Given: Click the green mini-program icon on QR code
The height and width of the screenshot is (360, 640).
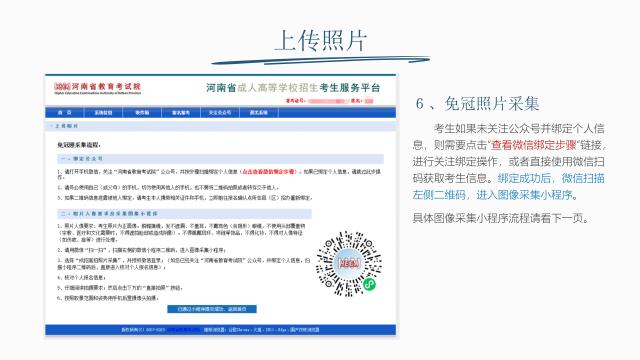Looking at the screenshot, I should [370, 284].
